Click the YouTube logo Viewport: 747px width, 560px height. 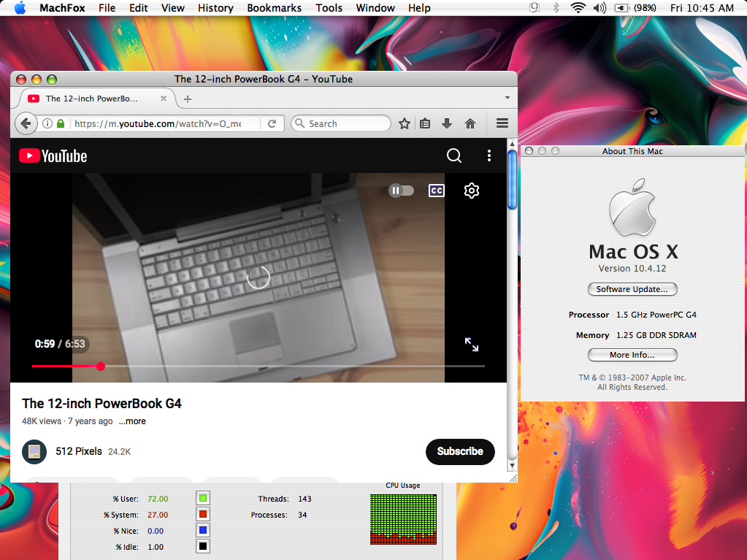[x=53, y=156]
